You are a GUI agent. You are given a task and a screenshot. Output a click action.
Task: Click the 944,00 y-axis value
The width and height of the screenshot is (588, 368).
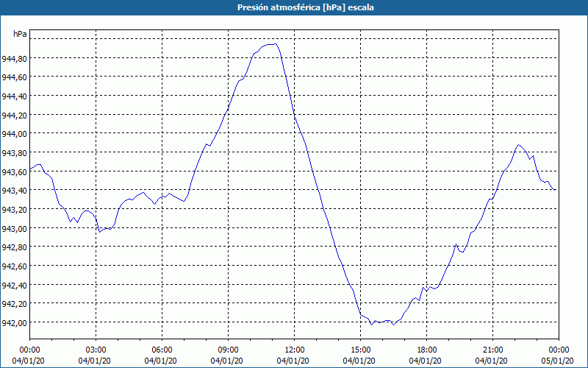click(15, 134)
